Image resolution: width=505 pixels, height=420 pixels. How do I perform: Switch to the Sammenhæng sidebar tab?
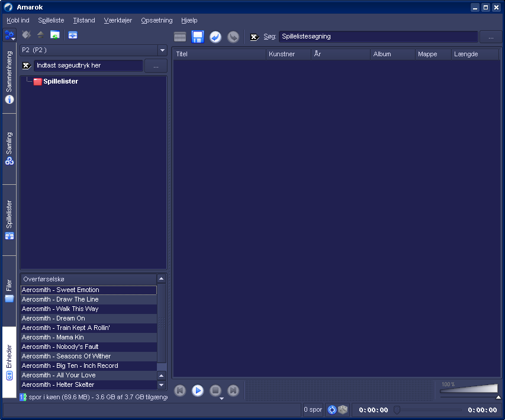tap(9, 78)
